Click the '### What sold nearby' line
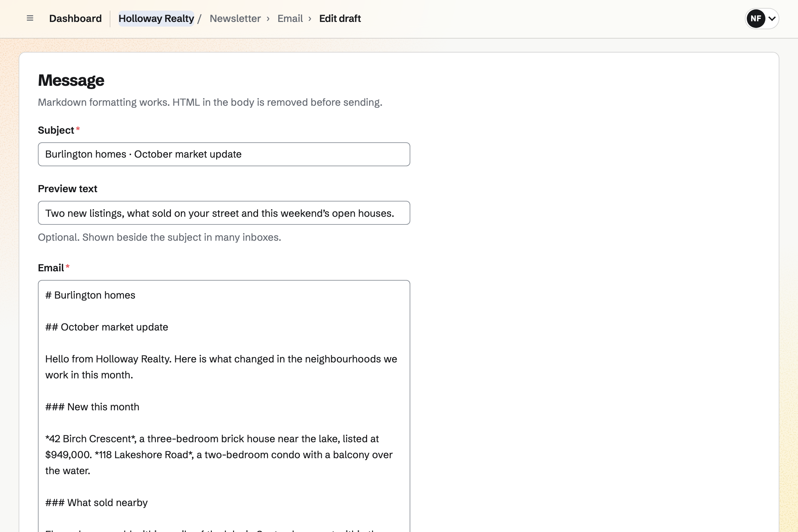The height and width of the screenshot is (532, 798). point(96,502)
